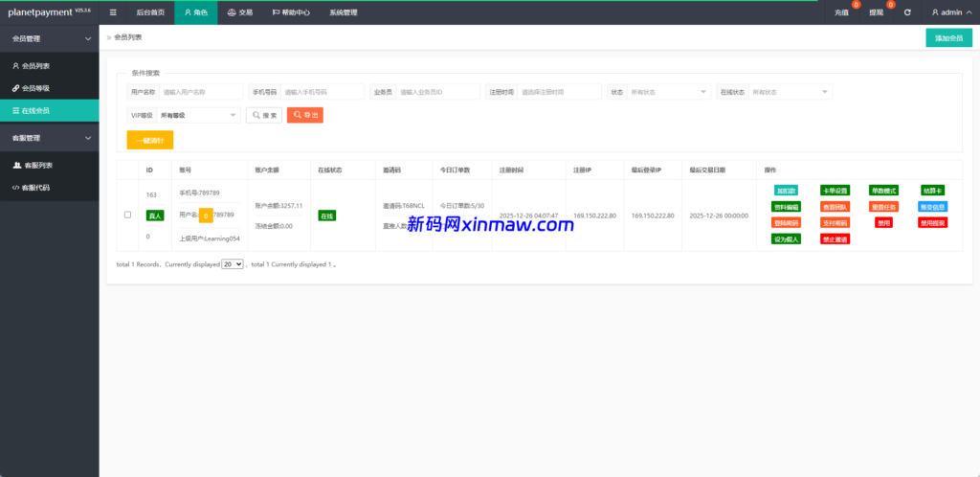Click the red 禁用 button
This screenshot has height=477, width=980.
pyautogui.click(x=883, y=222)
